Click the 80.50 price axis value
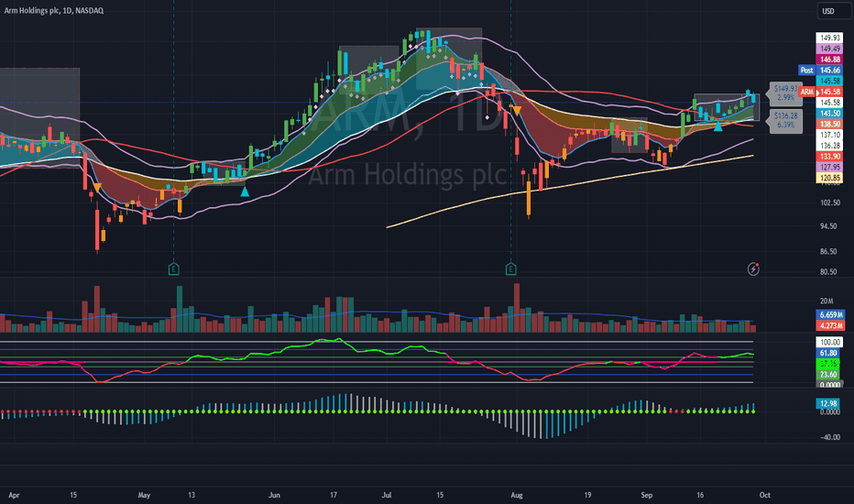 pyautogui.click(x=829, y=272)
